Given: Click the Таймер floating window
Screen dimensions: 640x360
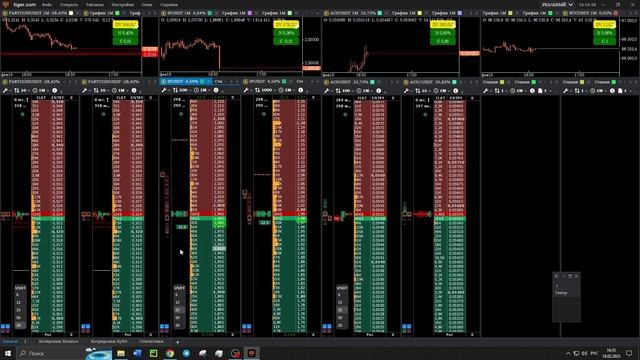Looking at the screenshot, I should click(x=567, y=297).
